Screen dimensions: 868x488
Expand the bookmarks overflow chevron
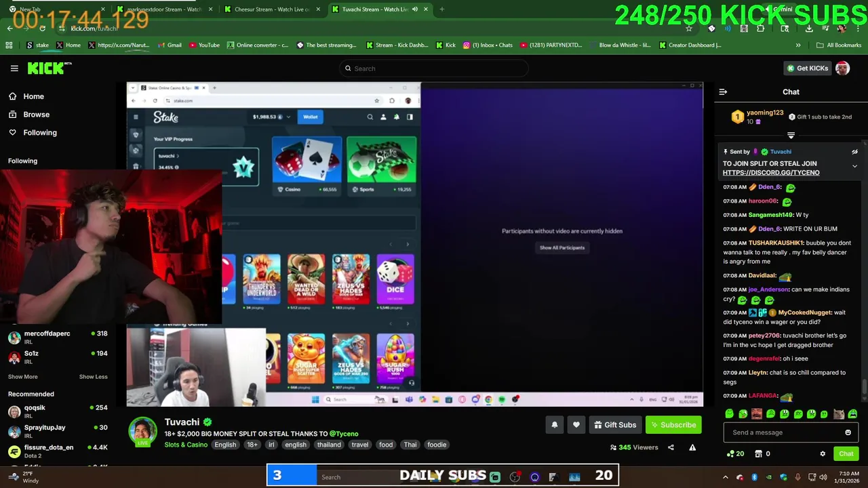pos(798,45)
